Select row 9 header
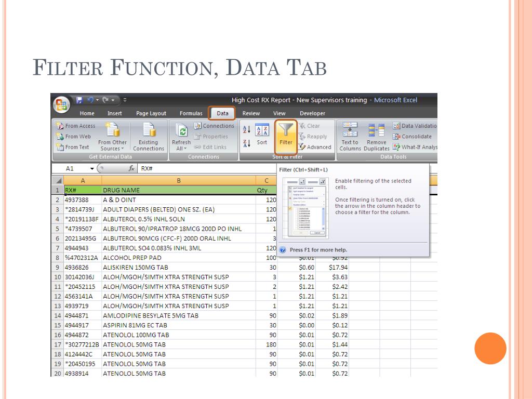This screenshot has width=532, height=399. pos(58,268)
